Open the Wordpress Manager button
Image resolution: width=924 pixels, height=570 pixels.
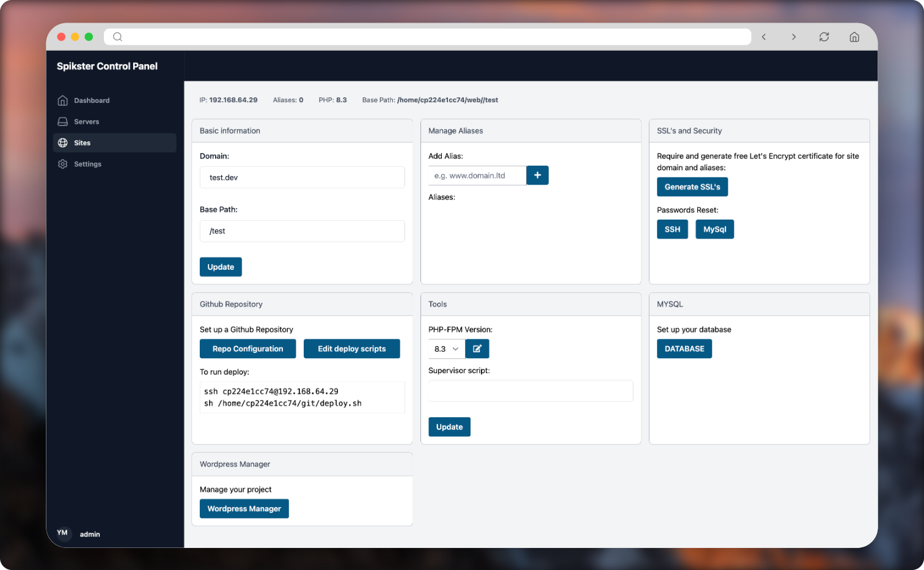[244, 509]
